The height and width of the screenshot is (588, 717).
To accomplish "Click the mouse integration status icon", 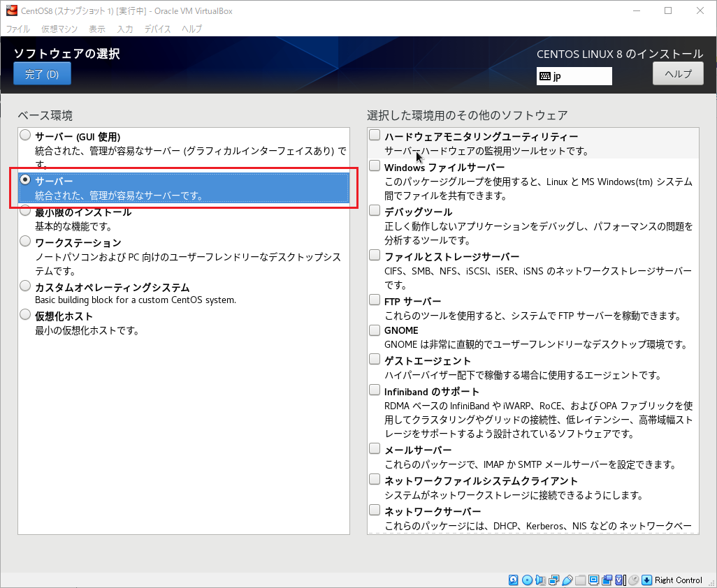I will [633, 580].
